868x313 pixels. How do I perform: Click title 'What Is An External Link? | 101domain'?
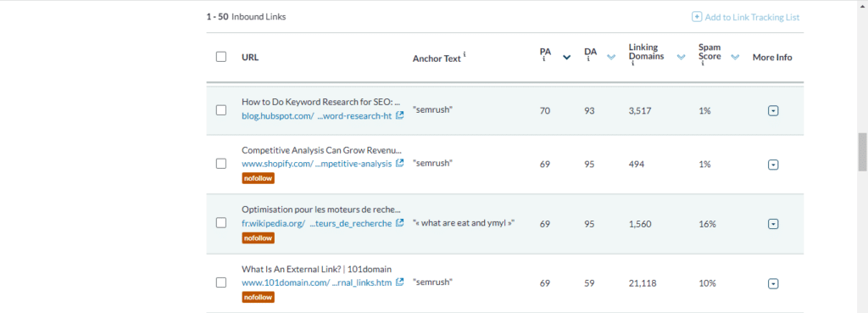317,269
